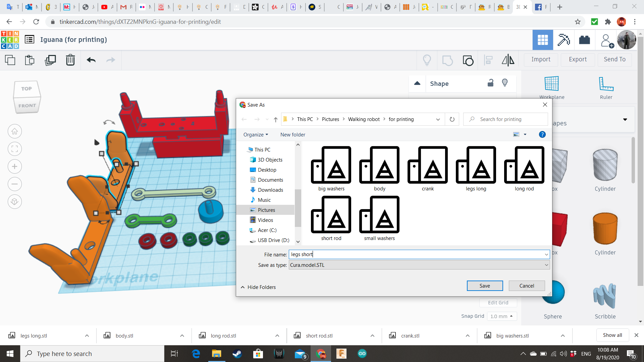Viewport: 644px width, 362px height.
Task: Click Walking robot in the breadcrumb path
Action: coord(364,119)
